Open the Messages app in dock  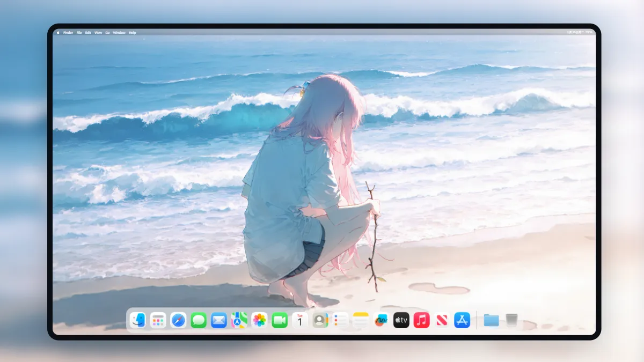point(199,320)
